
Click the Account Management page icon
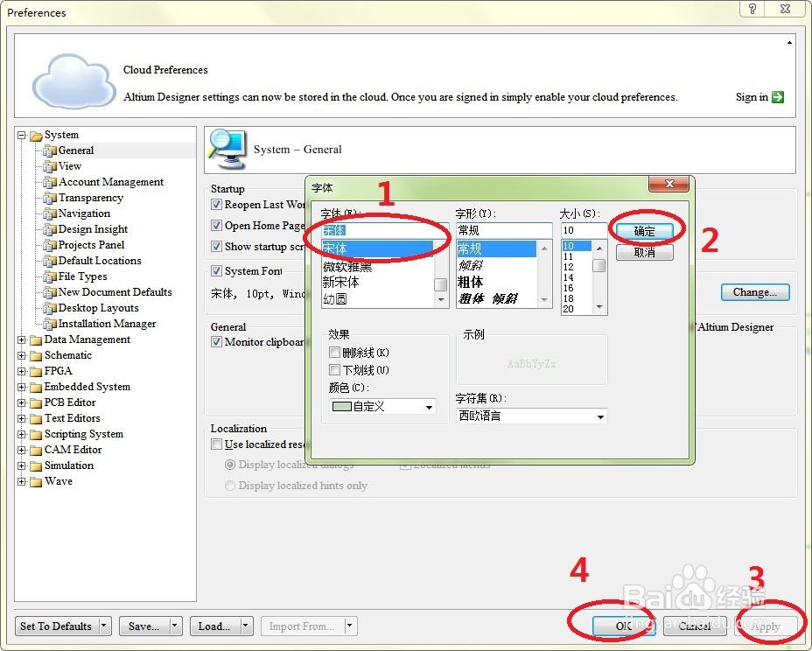point(50,182)
